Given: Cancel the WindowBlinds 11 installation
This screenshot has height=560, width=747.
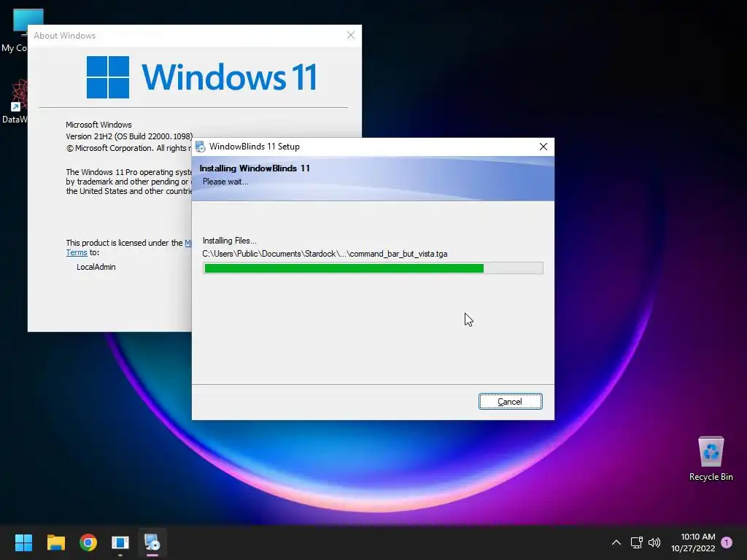Looking at the screenshot, I should click(510, 402).
